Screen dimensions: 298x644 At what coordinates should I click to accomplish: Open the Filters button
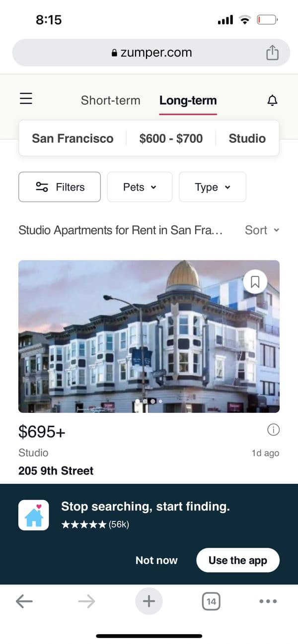click(x=60, y=187)
